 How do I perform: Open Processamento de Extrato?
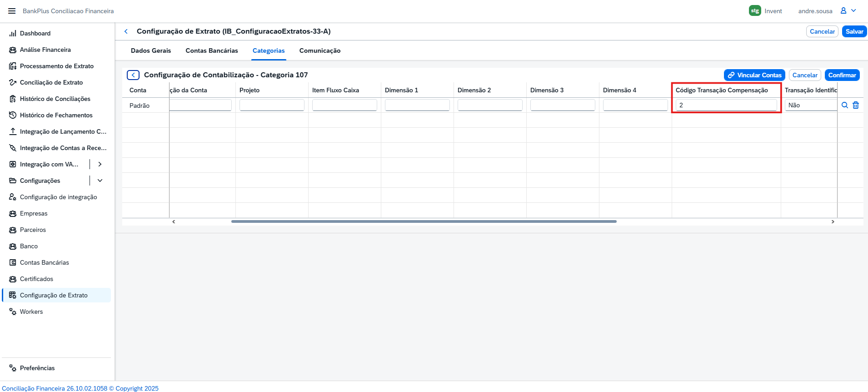click(x=56, y=66)
